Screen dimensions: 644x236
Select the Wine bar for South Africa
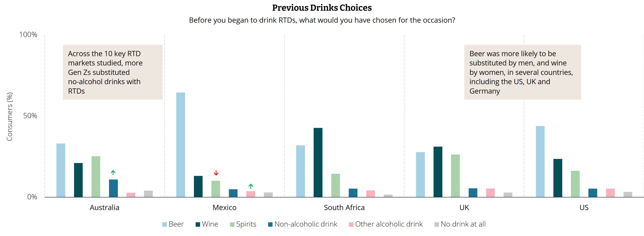[318, 162]
